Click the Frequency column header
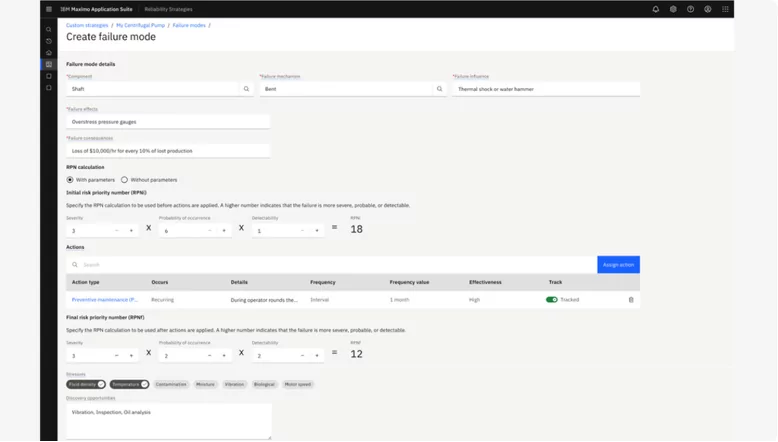The width and height of the screenshot is (778, 442). (323, 282)
